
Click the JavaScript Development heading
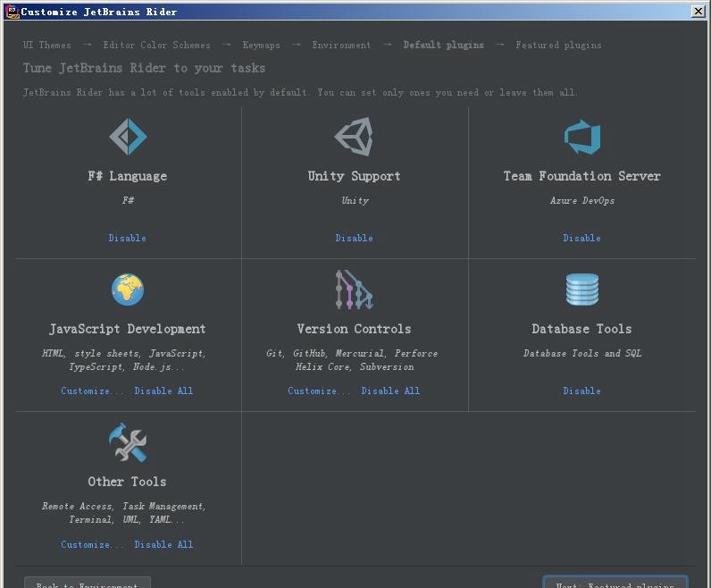tap(128, 329)
